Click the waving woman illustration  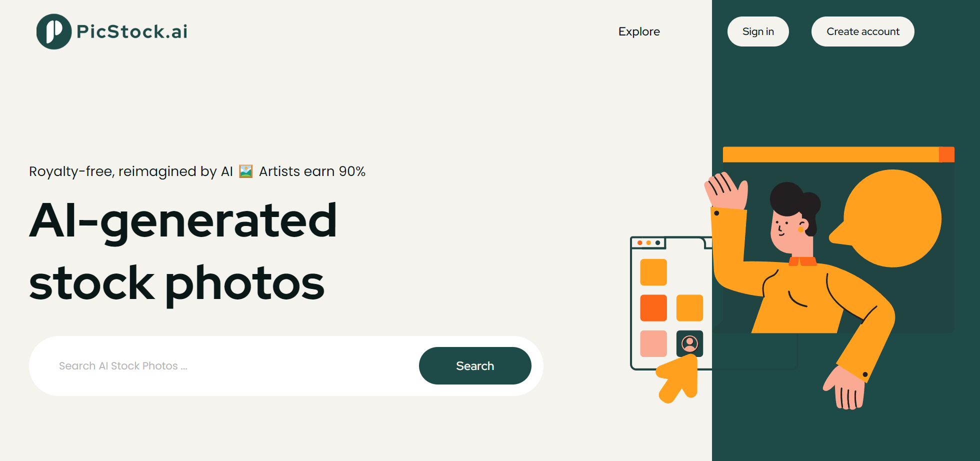coord(800,290)
